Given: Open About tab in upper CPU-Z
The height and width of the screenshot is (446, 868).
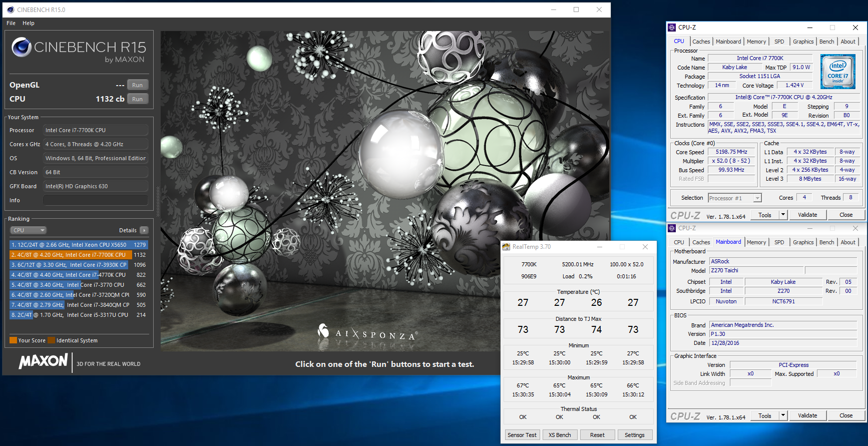Looking at the screenshot, I should click(848, 42).
